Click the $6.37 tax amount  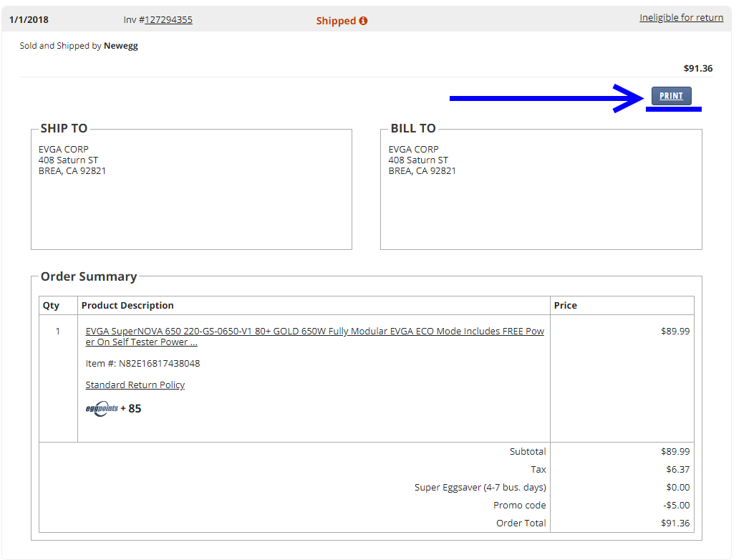pyautogui.click(x=678, y=470)
